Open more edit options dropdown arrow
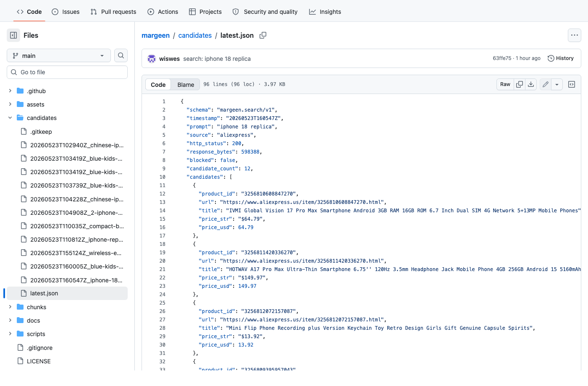Screen dimensions: 588x386 (x=557, y=84)
